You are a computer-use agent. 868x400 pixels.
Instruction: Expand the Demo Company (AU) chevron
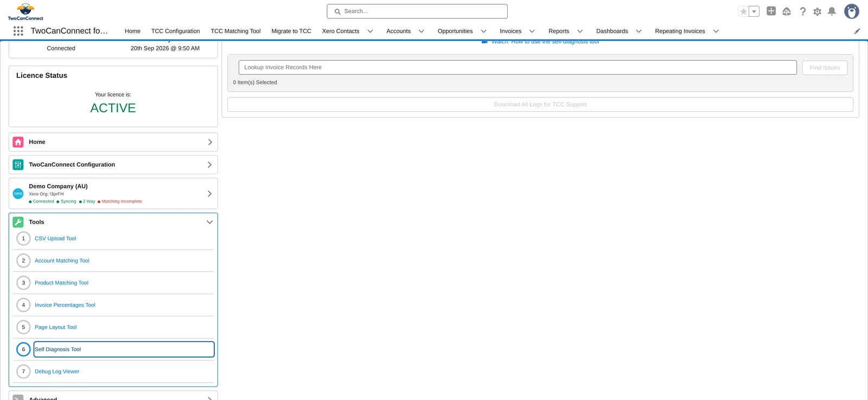click(210, 194)
